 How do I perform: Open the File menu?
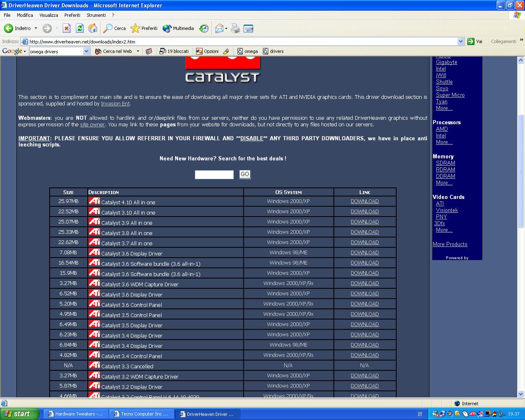pos(7,15)
